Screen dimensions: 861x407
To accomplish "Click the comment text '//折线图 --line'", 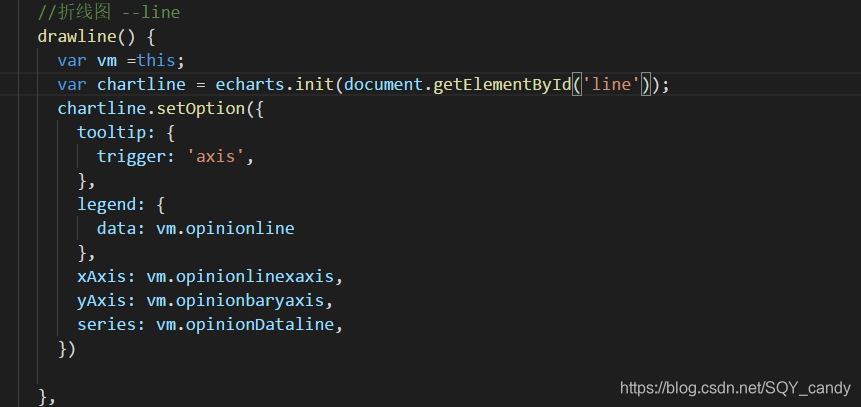I will 109,12.
